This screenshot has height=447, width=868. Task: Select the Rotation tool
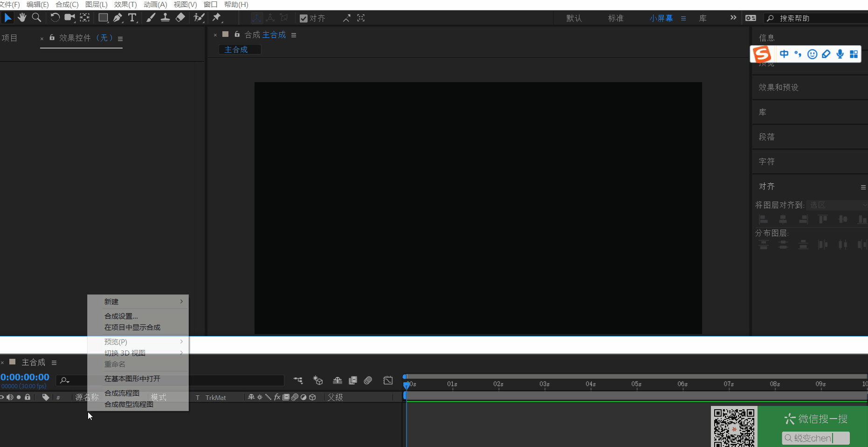click(x=55, y=18)
